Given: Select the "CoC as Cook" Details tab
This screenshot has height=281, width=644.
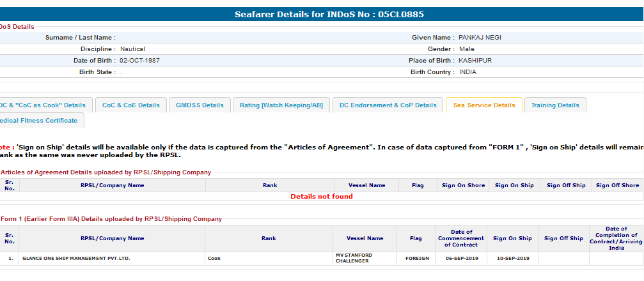Looking at the screenshot, I should (43, 105).
